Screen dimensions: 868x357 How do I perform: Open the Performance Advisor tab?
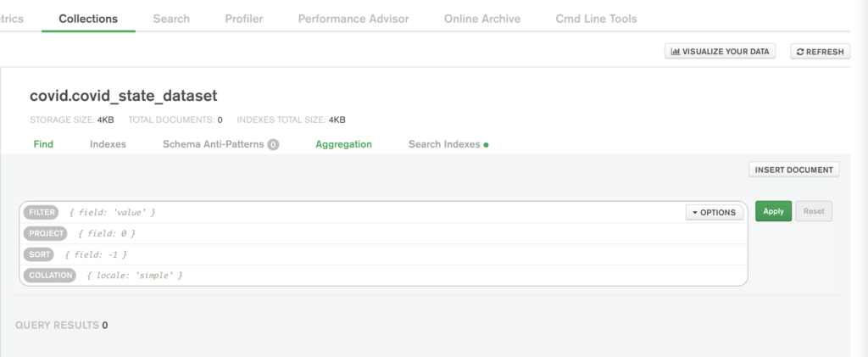pos(353,19)
